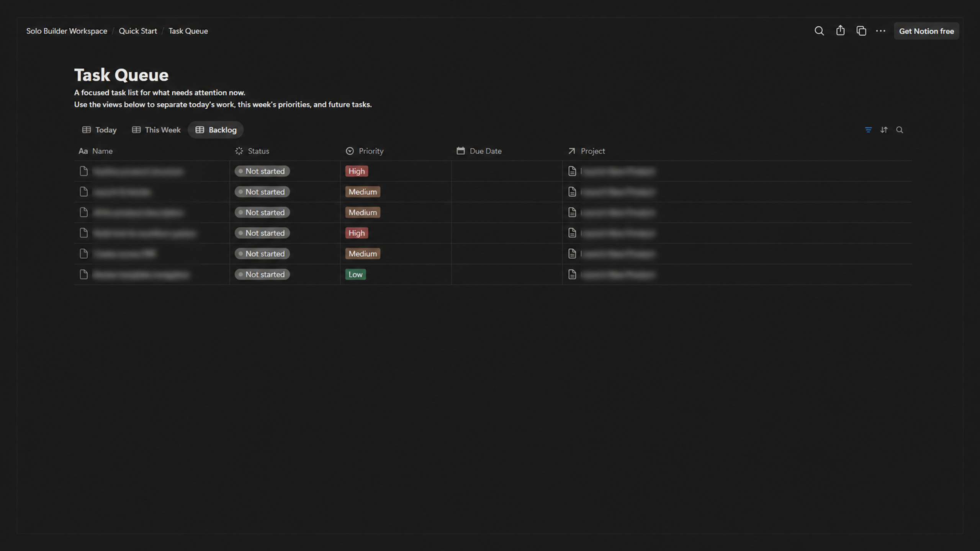The image size is (980, 551).
Task: Click the Medium priority tag in second row
Action: click(363, 192)
